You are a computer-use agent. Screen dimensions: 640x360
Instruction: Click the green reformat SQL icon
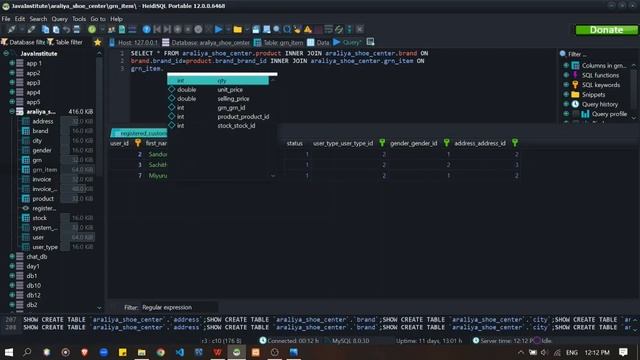339,29
